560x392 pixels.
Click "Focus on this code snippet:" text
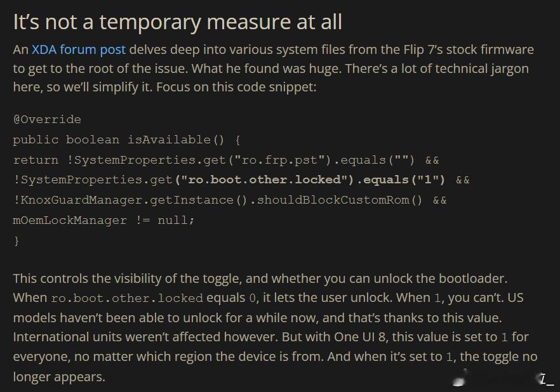pos(236,87)
